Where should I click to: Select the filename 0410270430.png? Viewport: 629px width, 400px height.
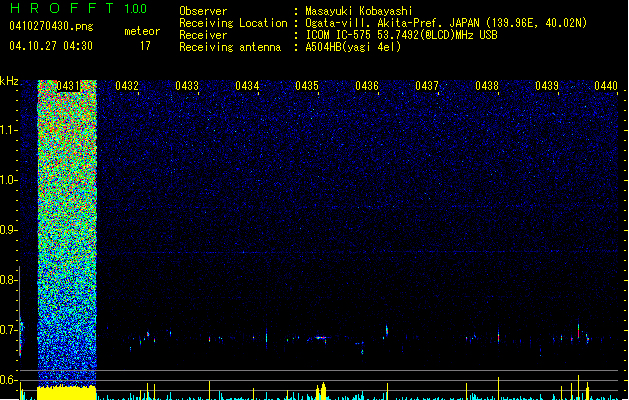[x=51, y=26]
